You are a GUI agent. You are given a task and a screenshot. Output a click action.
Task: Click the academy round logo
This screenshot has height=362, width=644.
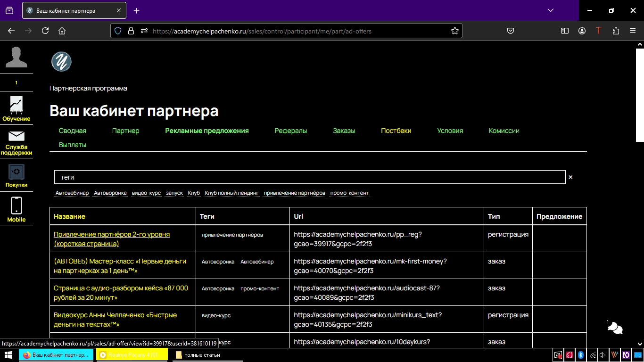pos(61,62)
